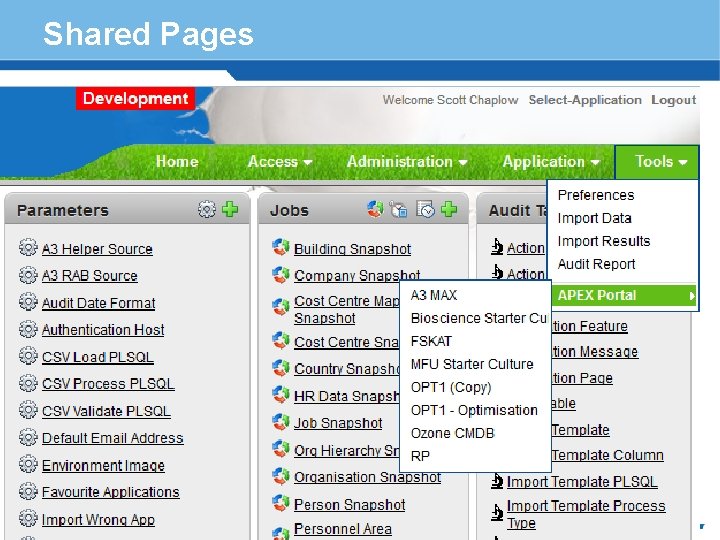Select Import Results from the Tools menu
This screenshot has height=540, width=720.
[x=604, y=241]
